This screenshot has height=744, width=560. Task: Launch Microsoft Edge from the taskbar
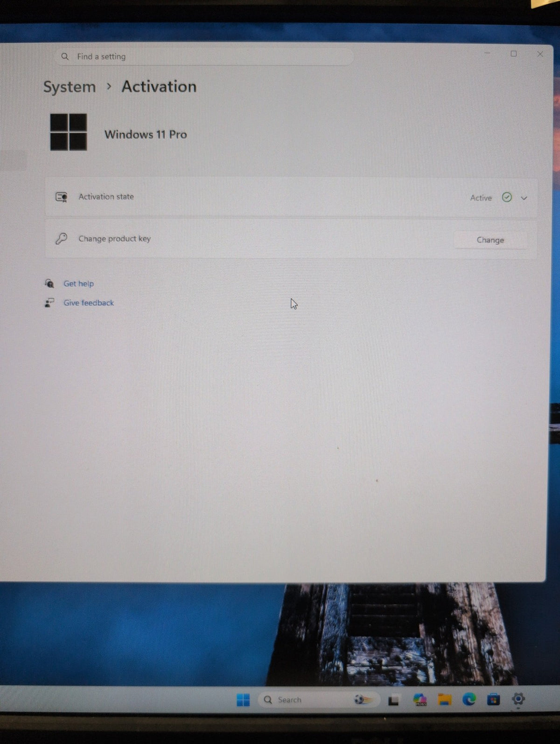pos(469,699)
